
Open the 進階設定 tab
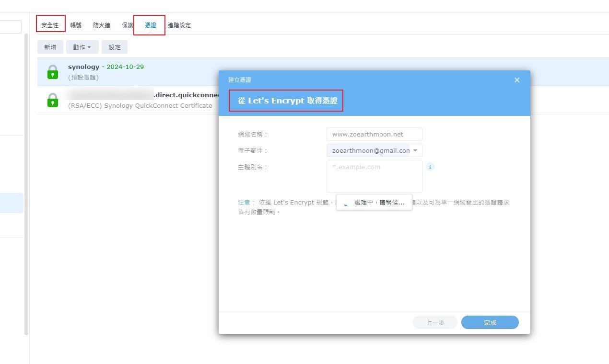coord(179,25)
